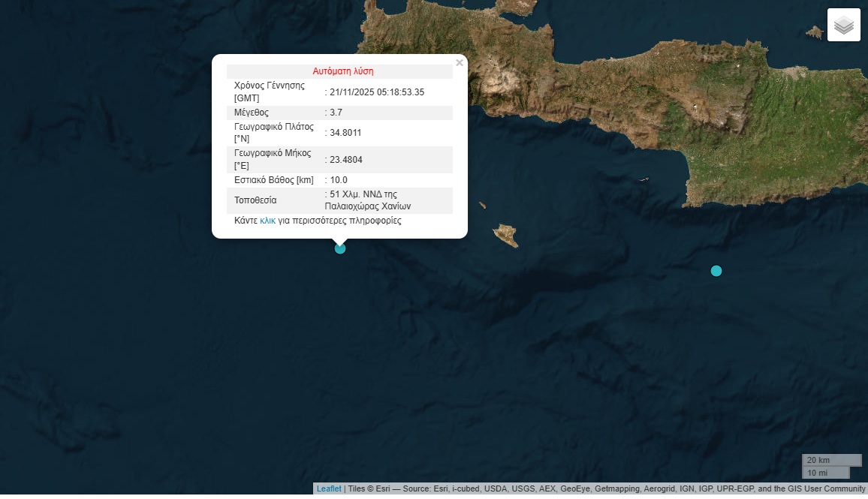Image resolution: width=868 pixels, height=499 pixels.
Task: Click the red 'Αυτόματη λύση' header
Action: [342, 71]
